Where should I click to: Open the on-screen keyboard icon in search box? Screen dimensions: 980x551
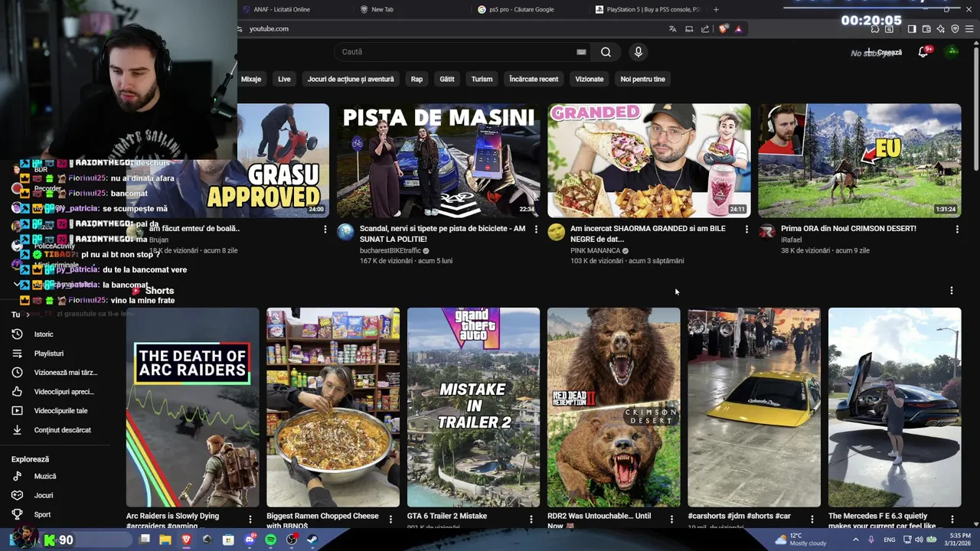(581, 52)
